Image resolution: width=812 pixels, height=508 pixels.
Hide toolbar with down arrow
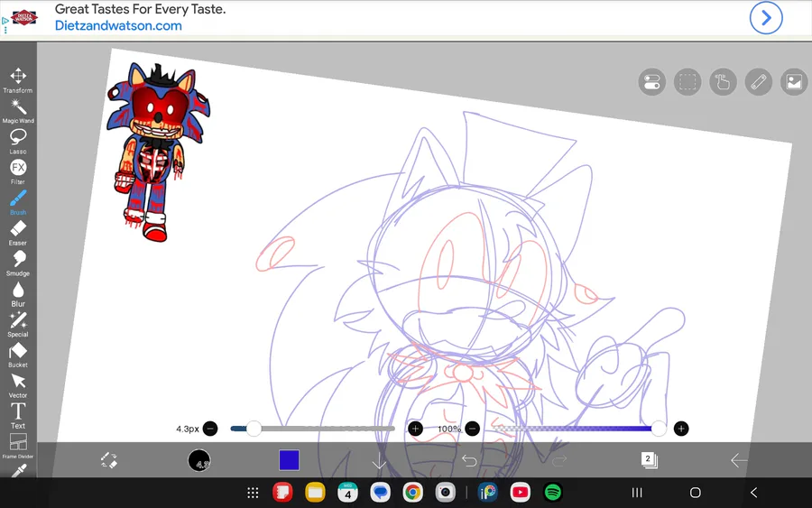pos(379,460)
